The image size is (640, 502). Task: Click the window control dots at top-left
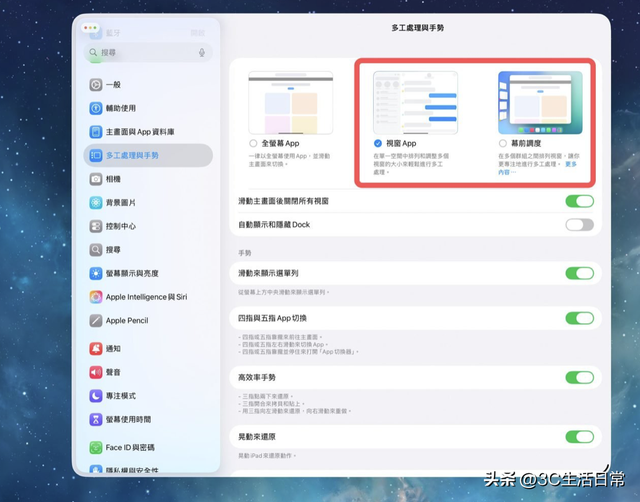pos(90,28)
